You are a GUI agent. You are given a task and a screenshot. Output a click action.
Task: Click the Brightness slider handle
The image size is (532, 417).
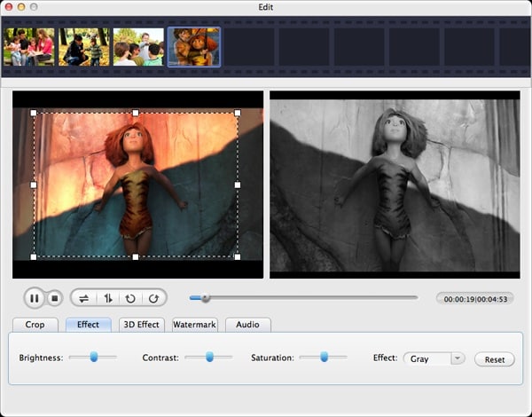pyautogui.click(x=94, y=357)
